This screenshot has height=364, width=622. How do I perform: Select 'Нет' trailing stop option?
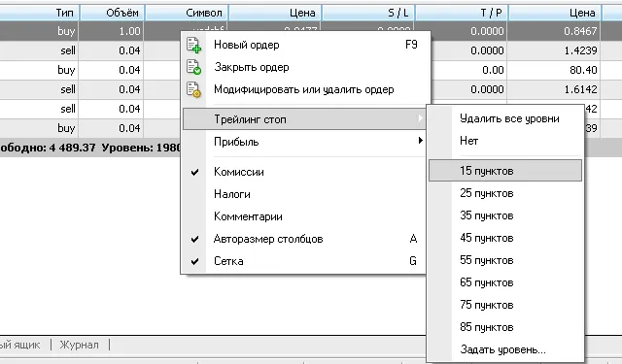pyautogui.click(x=505, y=141)
